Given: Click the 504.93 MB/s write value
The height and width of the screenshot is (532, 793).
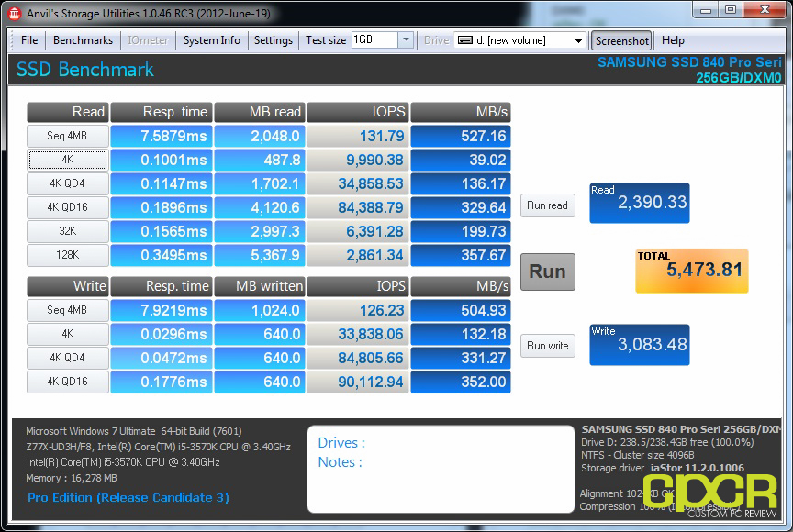Looking at the screenshot, I should click(461, 310).
